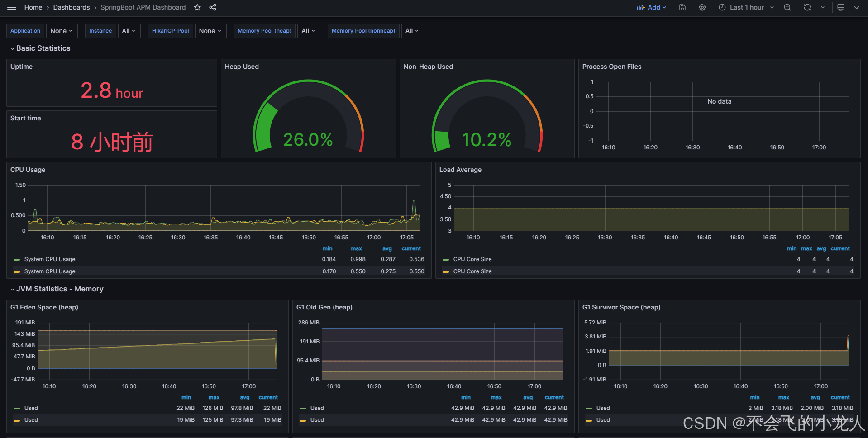Open the Application variable dropdown
The width and height of the screenshot is (868, 438).
click(x=62, y=31)
